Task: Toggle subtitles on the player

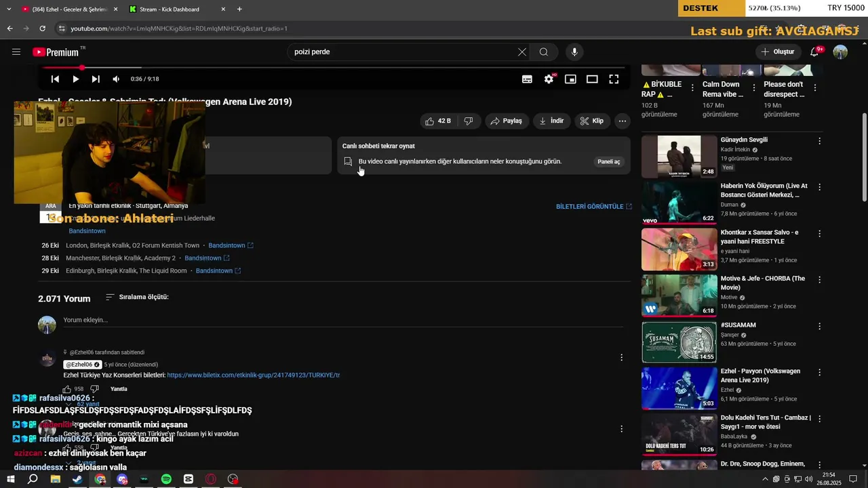Action: [527, 79]
